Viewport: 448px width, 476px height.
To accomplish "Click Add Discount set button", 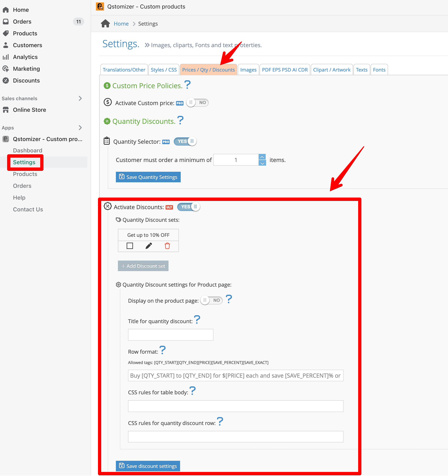I will click(x=143, y=266).
